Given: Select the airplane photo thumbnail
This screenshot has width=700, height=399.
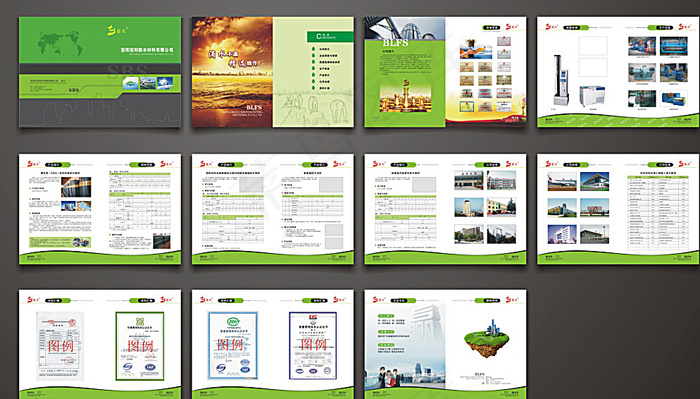Looking at the screenshot, I should [562, 182].
